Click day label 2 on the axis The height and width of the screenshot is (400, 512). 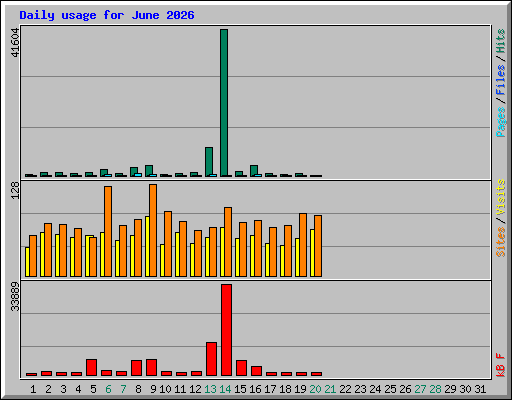pyautogui.click(x=48, y=389)
